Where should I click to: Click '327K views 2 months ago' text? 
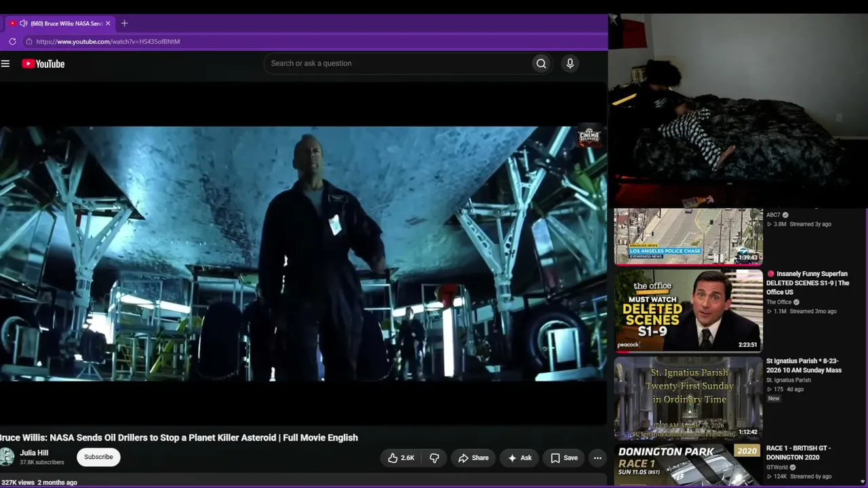pyautogui.click(x=39, y=483)
